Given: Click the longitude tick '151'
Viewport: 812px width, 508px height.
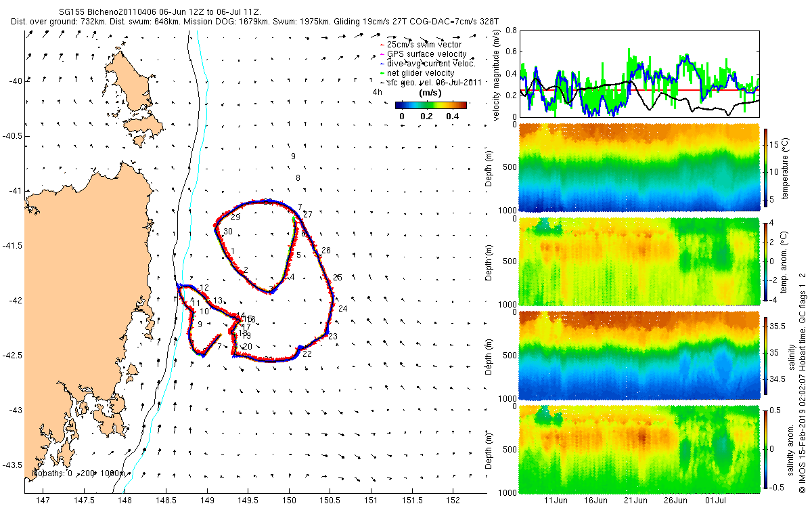Looking at the screenshot, I should pyautogui.click(x=371, y=500).
